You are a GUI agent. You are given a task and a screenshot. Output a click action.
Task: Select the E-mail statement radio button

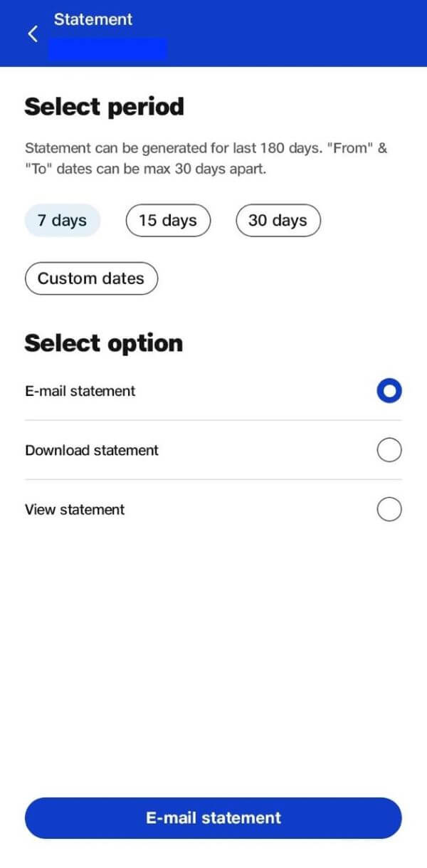(389, 390)
